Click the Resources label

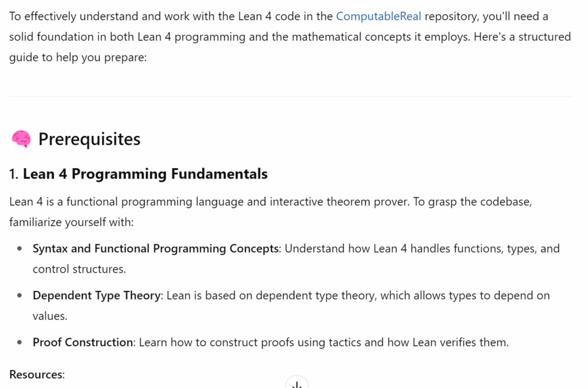tap(37, 374)
